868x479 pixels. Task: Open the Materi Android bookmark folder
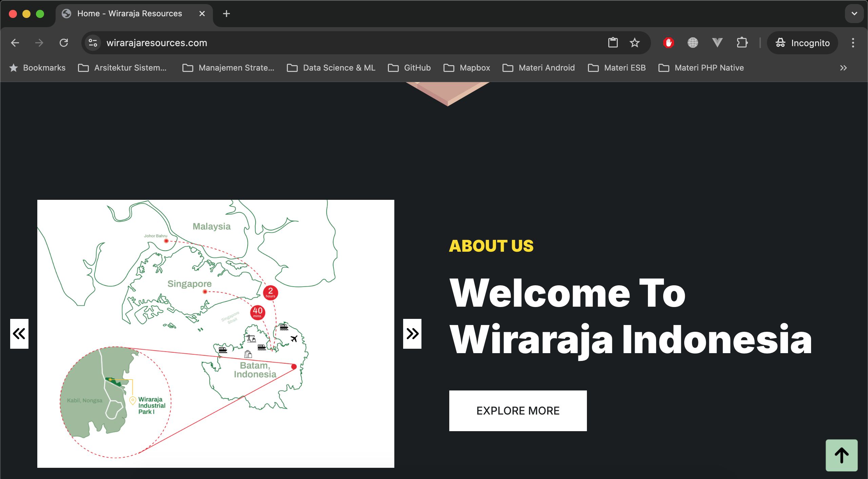coord(539,68)
